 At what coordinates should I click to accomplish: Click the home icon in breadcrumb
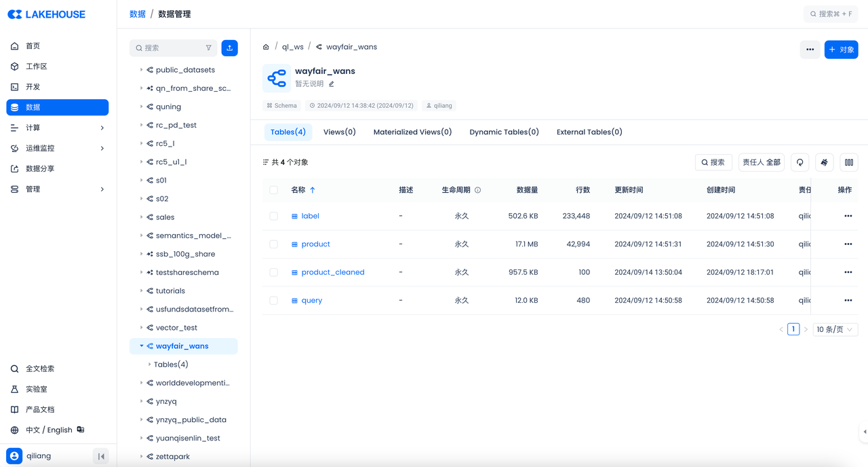(x=266, y=47)
